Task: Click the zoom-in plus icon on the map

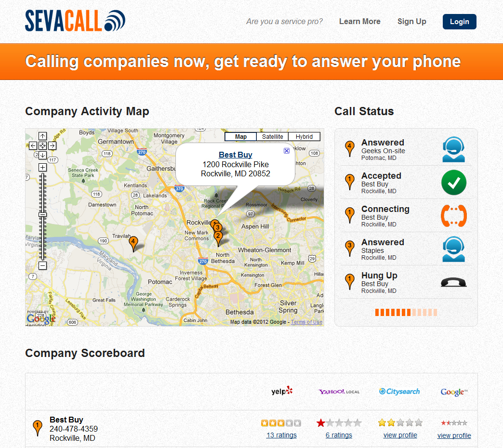Action: (x=42, y=167)
